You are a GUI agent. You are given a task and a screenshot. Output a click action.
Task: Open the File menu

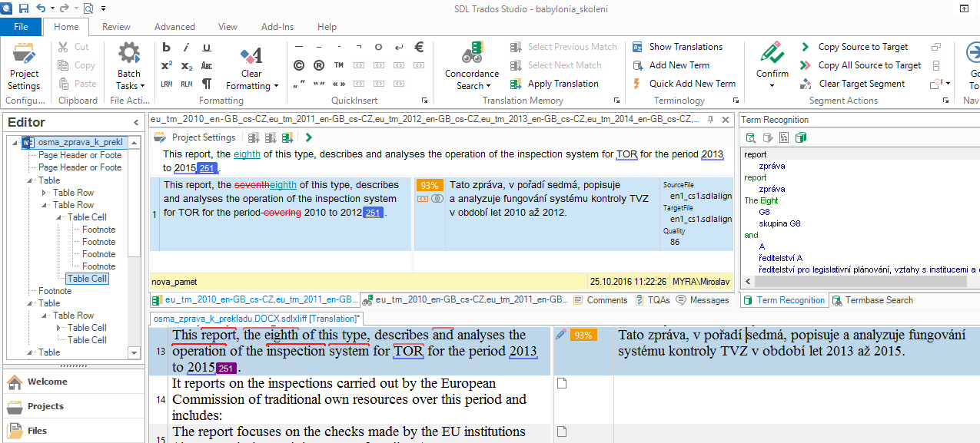pyautogui.click(x=21, y=27)
